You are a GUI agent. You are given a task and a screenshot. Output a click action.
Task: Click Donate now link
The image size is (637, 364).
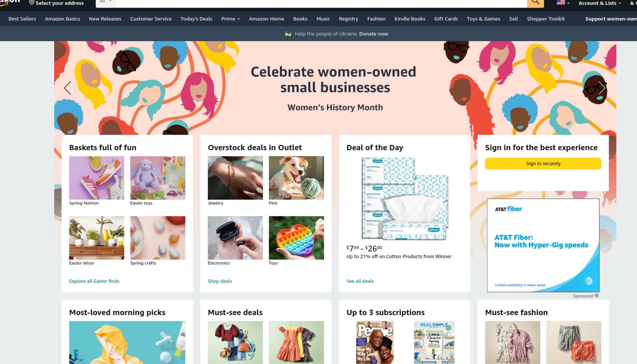[374, 34]
